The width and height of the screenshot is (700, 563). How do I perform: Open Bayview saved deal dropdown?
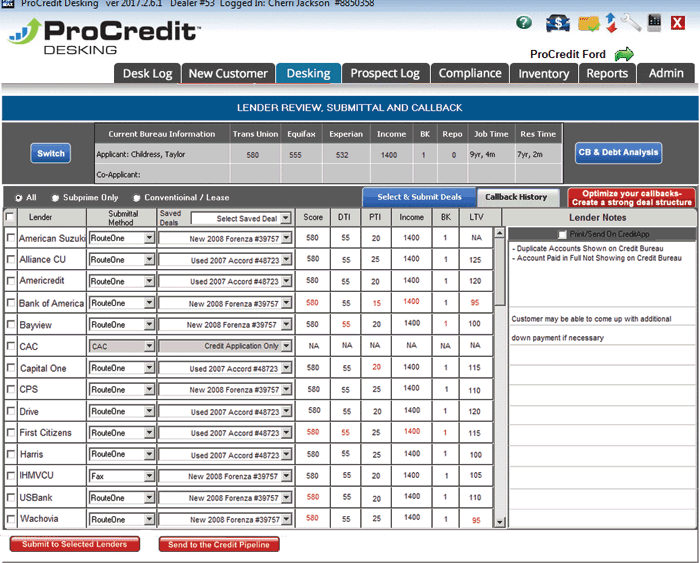(x=225, y=325)
